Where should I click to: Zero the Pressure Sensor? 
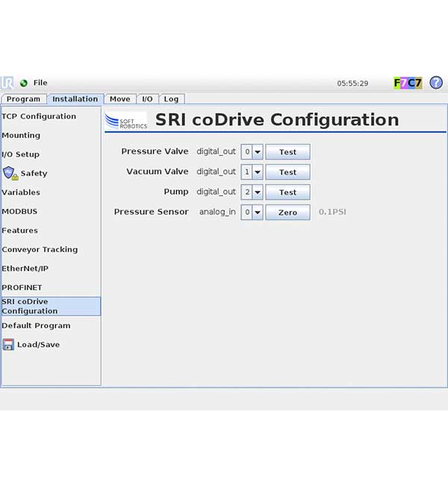coord(287,212)
